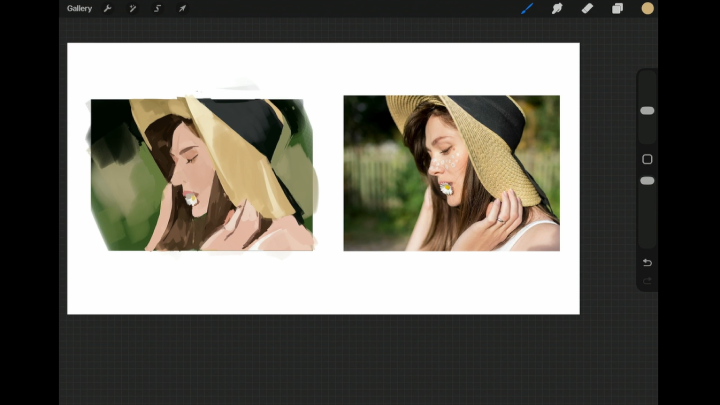Click the brush size slider handle
Viewport: 720px width, 405px height.
[x=647, y=111]
